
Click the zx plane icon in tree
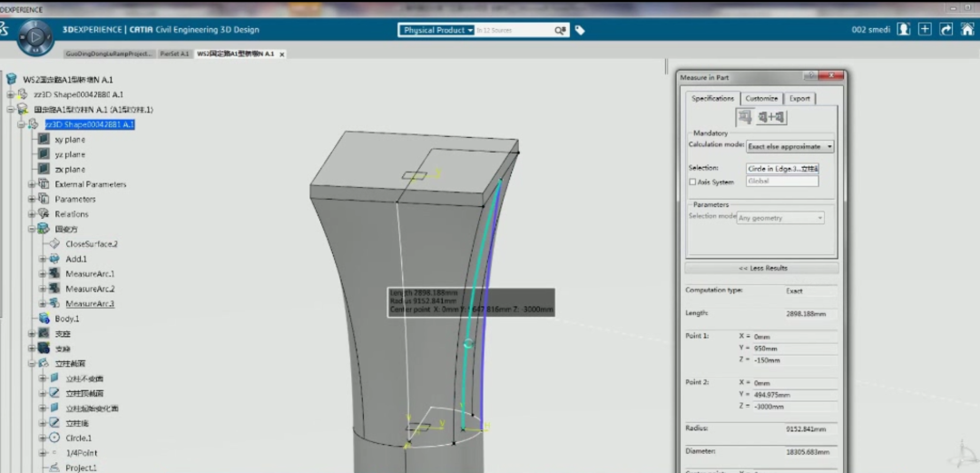click(44, 170)
